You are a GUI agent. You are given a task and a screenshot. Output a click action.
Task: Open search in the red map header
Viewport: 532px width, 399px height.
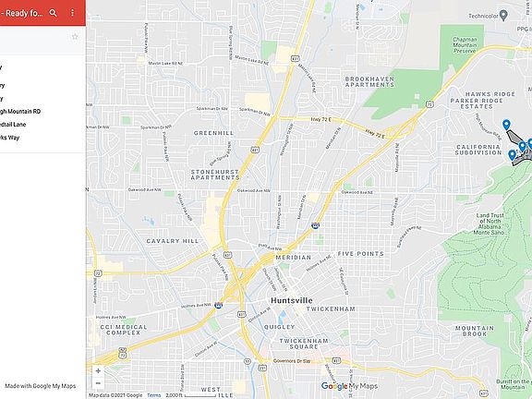pyautogui.click(x=53, y=13)
